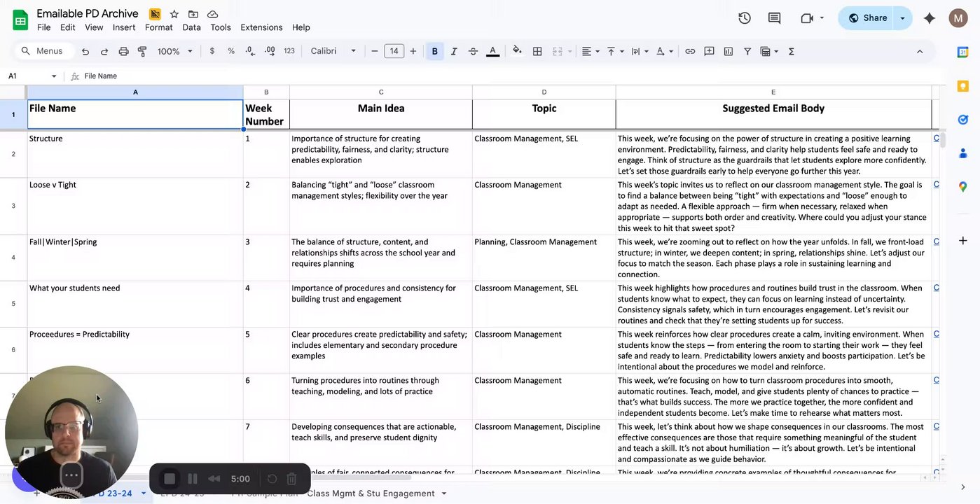Open the fill color picker
The image size is (980, 504).
(517, 51)
